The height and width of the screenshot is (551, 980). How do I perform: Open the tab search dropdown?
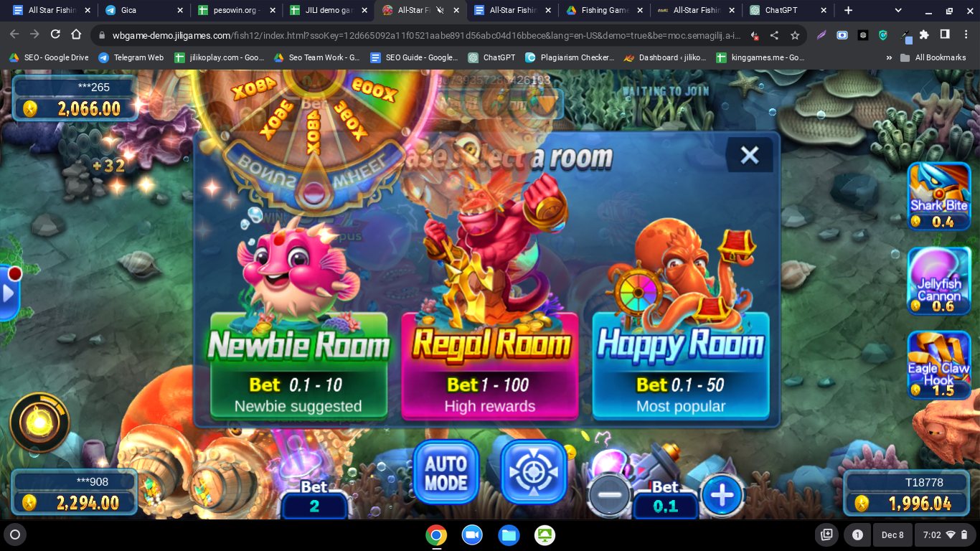[x=898, y=11]
